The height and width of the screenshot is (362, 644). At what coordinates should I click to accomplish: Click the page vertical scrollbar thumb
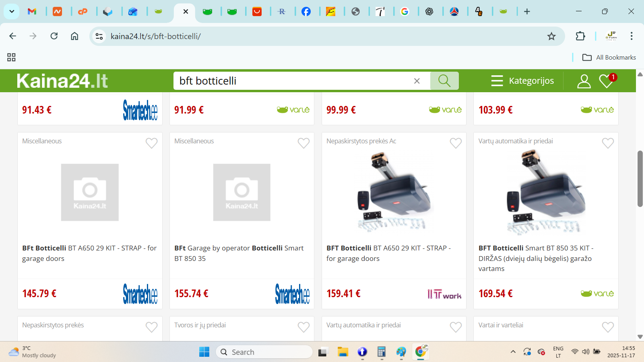640,179
